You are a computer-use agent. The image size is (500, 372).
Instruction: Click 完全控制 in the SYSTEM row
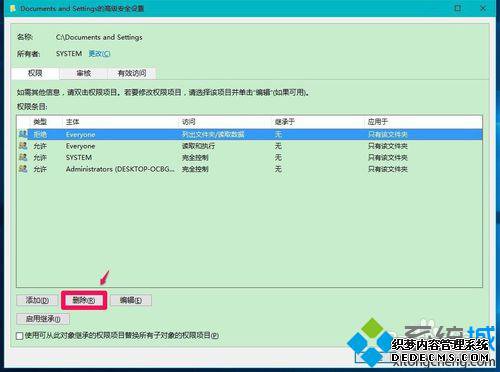click(195, 157)
